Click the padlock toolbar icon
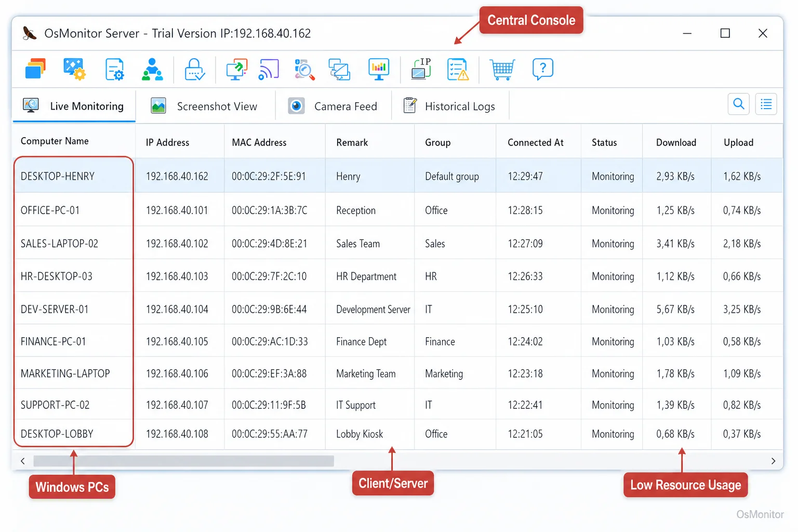This screenshot has width=798, height=532. click(x=195, y=69)
